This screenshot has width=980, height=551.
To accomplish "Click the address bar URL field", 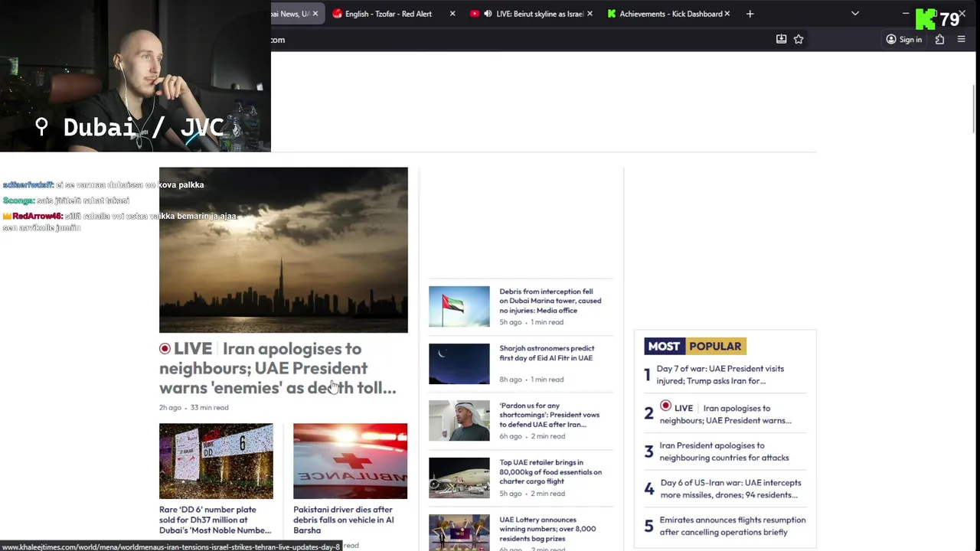I will (521, 40).
